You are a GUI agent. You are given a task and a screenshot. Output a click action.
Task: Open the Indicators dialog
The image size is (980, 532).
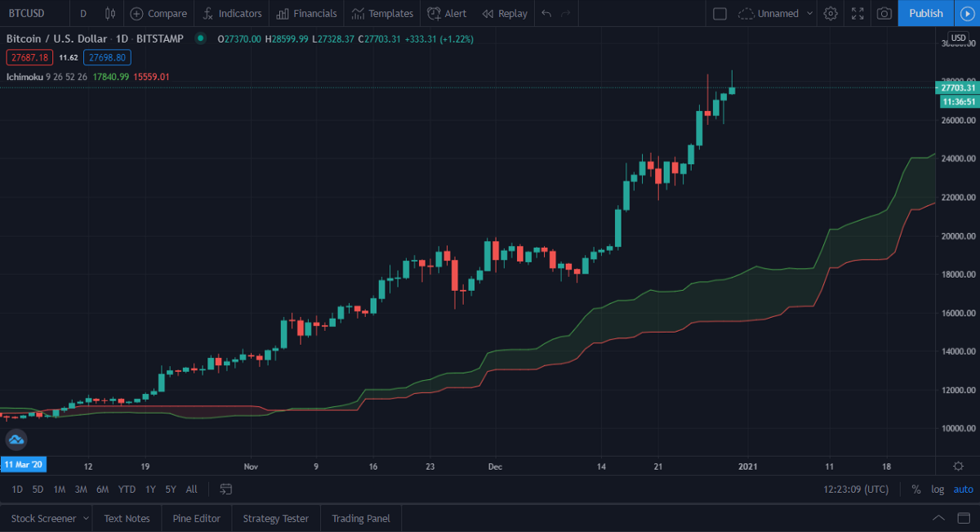point(232,13)
